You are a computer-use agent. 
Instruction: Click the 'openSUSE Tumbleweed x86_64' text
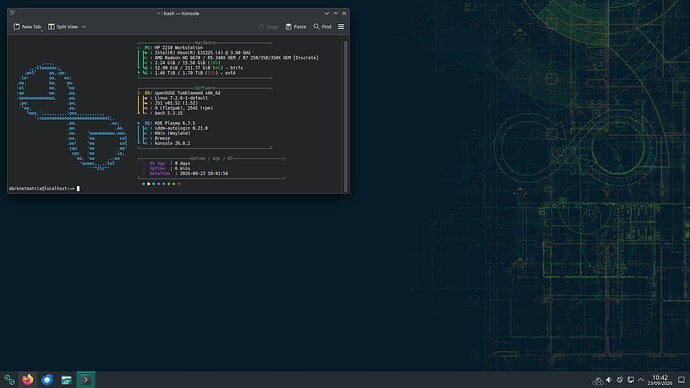[187, 93]
